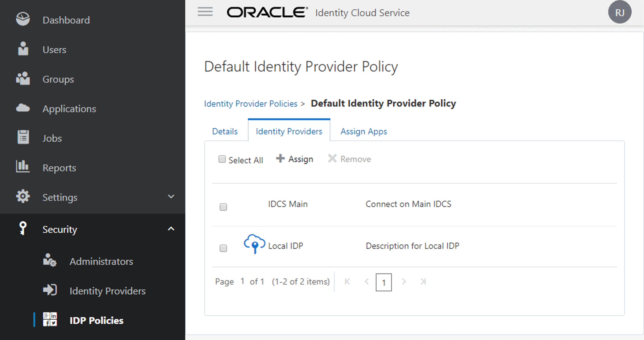Image resolution: width=644 pixels, height=340 pixels.
Task: Open the Assign Apps tab
Action: coord(364,131)
